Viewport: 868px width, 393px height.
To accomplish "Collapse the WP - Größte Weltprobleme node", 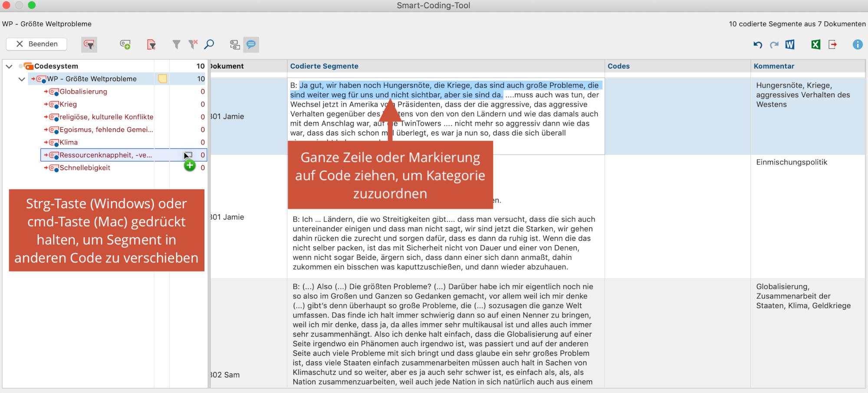I will [x=22, y=79].
